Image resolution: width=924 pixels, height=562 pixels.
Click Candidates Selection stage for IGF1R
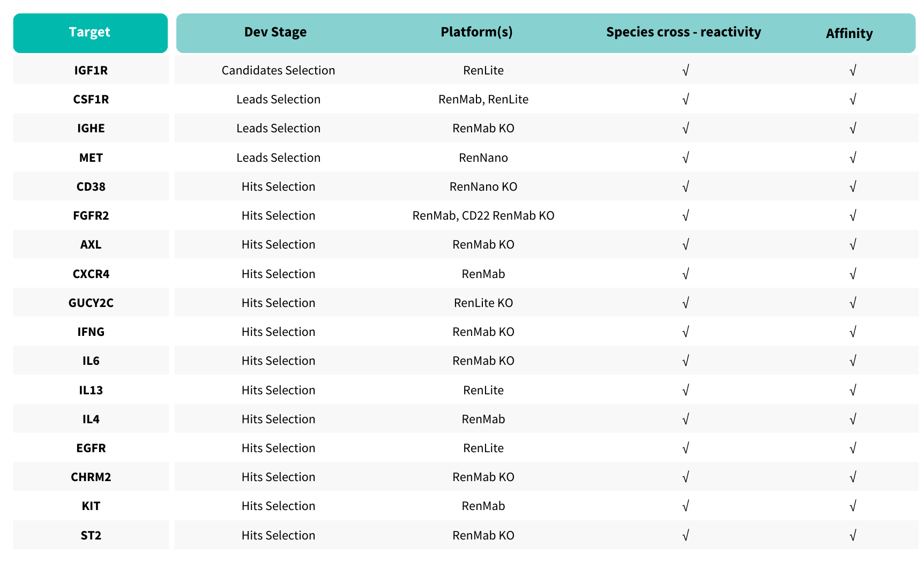278,70
